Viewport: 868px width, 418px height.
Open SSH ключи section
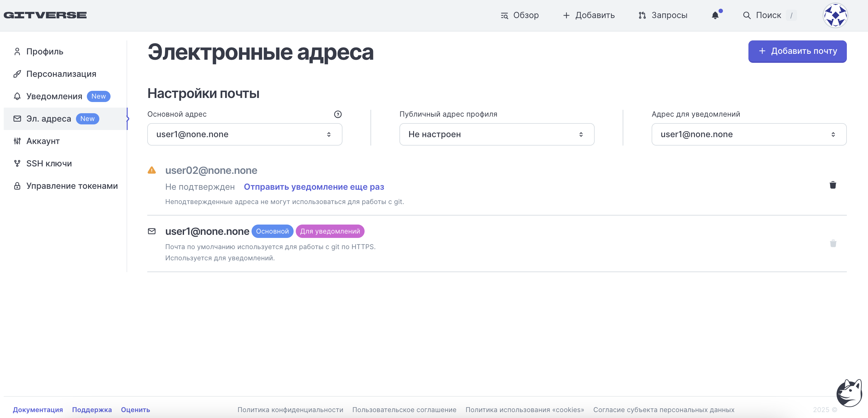coord(65,164)
